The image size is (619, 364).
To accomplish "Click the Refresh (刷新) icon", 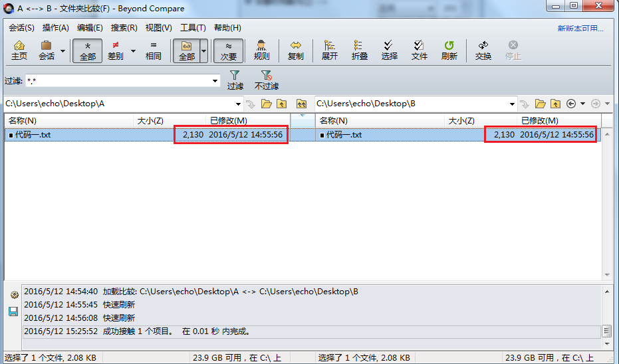I will [x=449, y=50].
